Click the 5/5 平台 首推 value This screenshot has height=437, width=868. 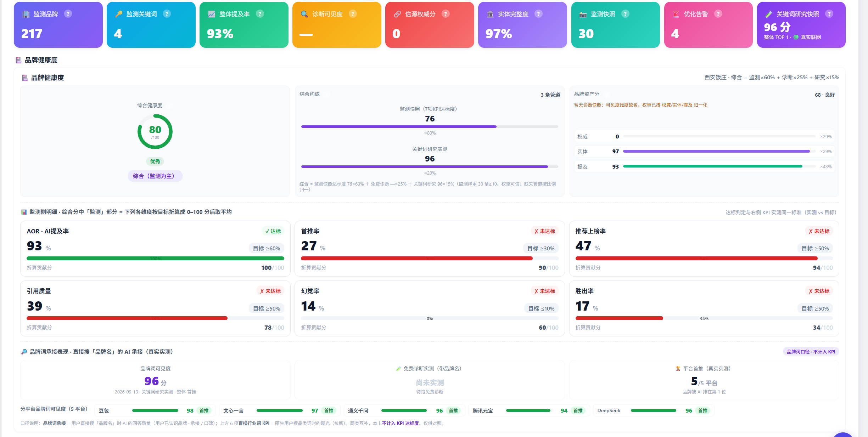point(704,382)
